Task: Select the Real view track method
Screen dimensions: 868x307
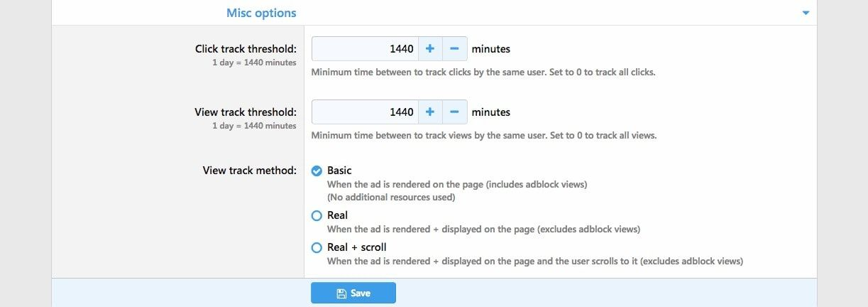Action: click(x=317, y=215)
